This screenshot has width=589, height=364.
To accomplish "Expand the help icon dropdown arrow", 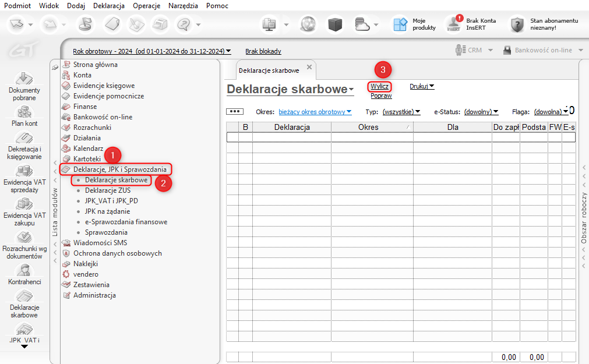I will [198, 25].
